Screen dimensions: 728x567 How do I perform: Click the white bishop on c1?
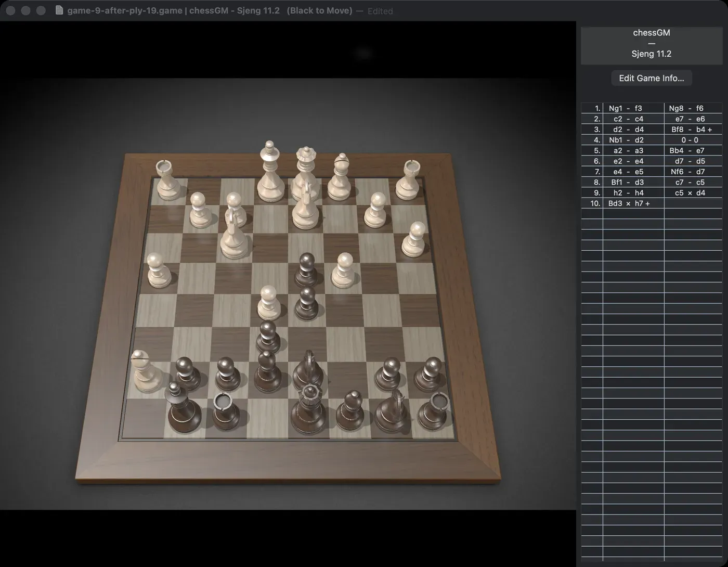340,177
